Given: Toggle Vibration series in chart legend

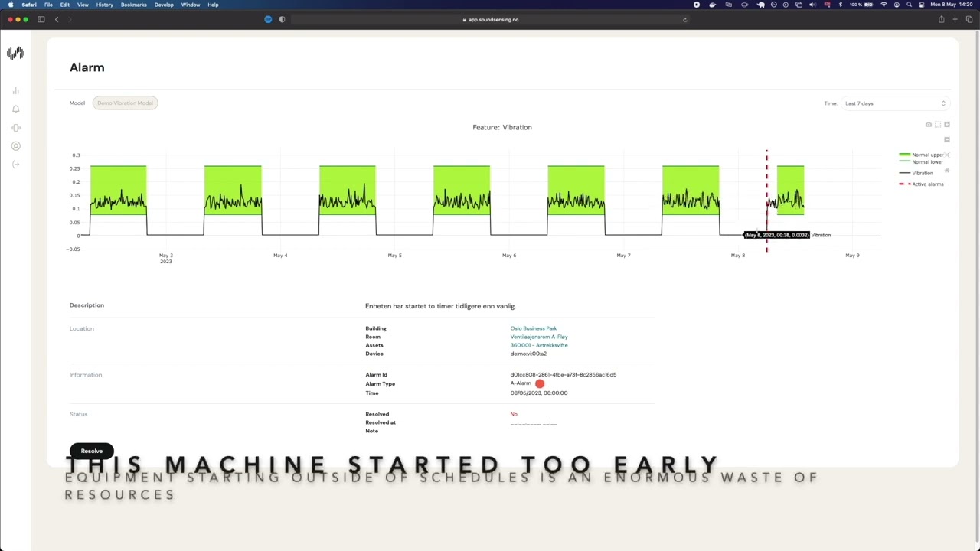Looking at the screenshot, I should pos(916,173).
